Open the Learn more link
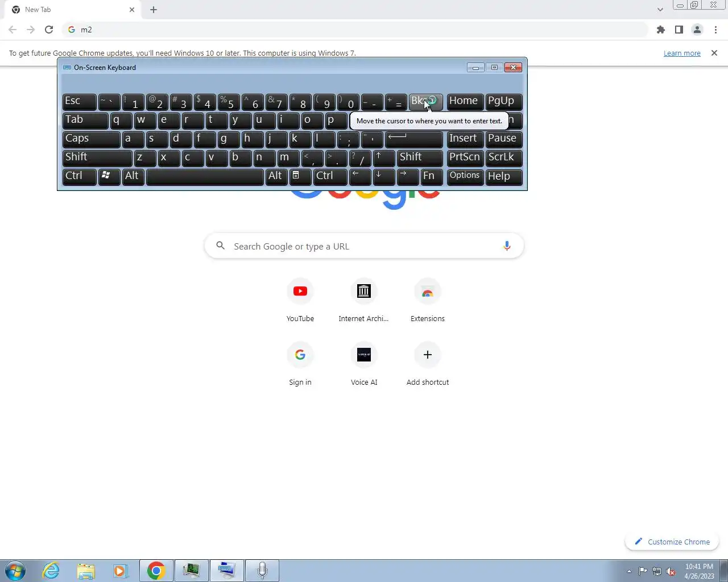The width and height of the screenshot is (728, 582). pos(682,53)
